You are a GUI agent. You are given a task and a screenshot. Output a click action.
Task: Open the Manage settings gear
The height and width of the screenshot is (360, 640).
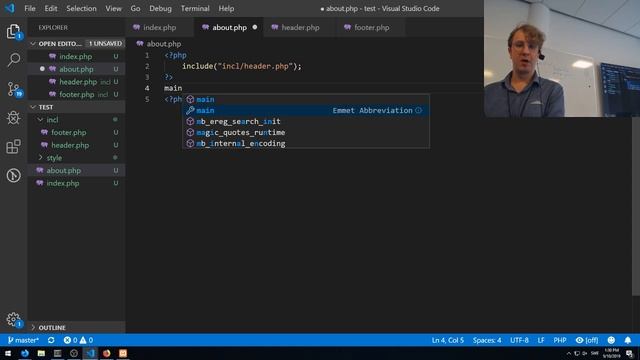pyautogui.click(x=13, y=319)
